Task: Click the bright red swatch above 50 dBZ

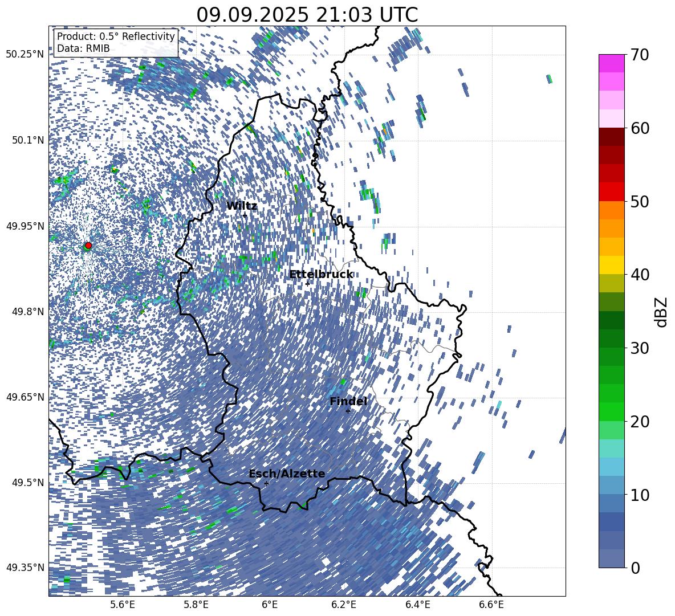Action: click(x=611, y=192)
